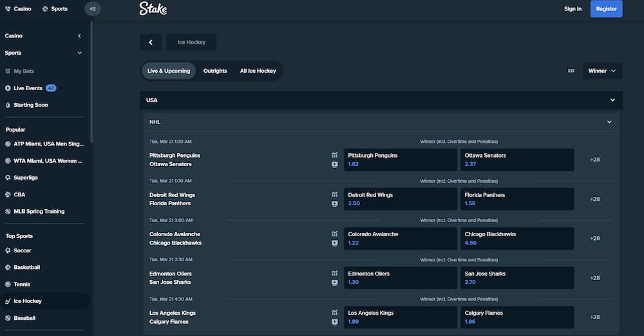Switch layout with the grid view icon

click(x=571, y=71)
